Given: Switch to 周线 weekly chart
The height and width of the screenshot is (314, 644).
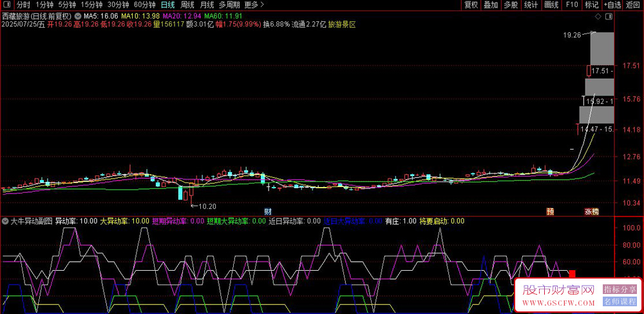Looking at the screenshot, I should tap(187, 5).
